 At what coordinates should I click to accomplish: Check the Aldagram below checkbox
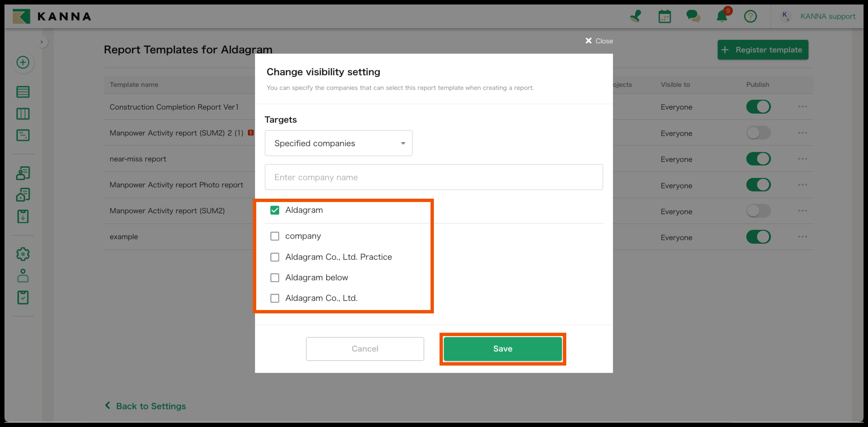click(275, 278)
